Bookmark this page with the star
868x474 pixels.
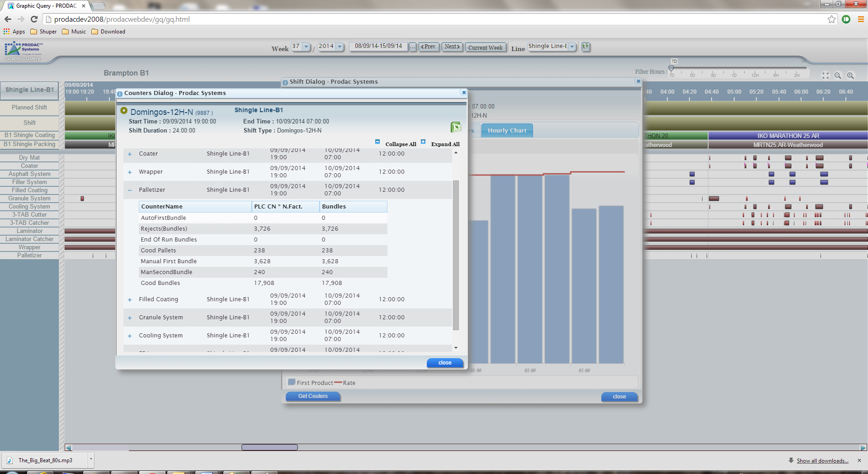coord(831,19)
